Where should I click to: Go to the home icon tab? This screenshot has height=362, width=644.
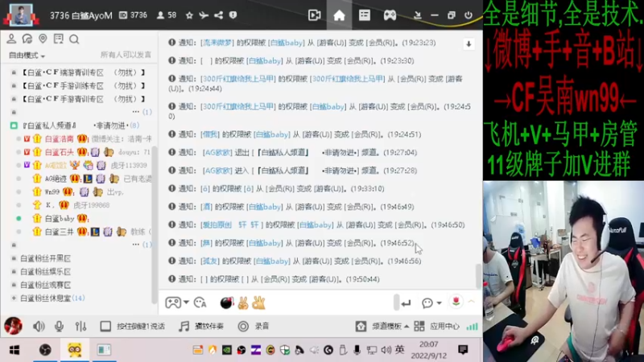click(x=339, y=15)
